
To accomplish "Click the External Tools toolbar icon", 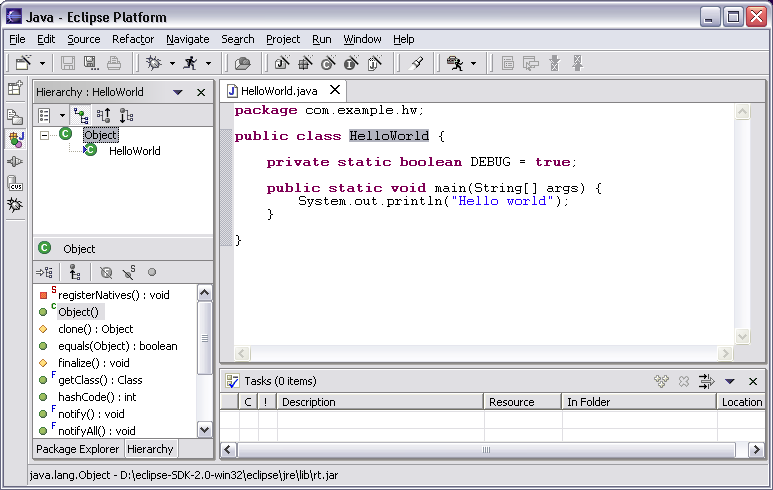I will [455, 63].
